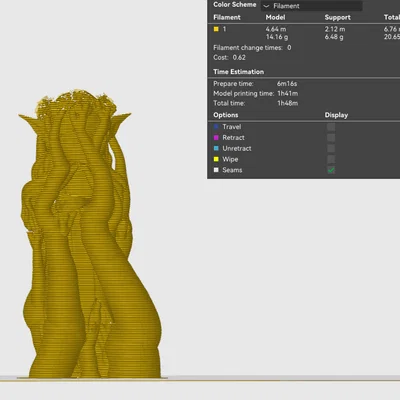
Task: Click the model length value 4.64 m
Action: pyautogui.click(x=276, y=29)
